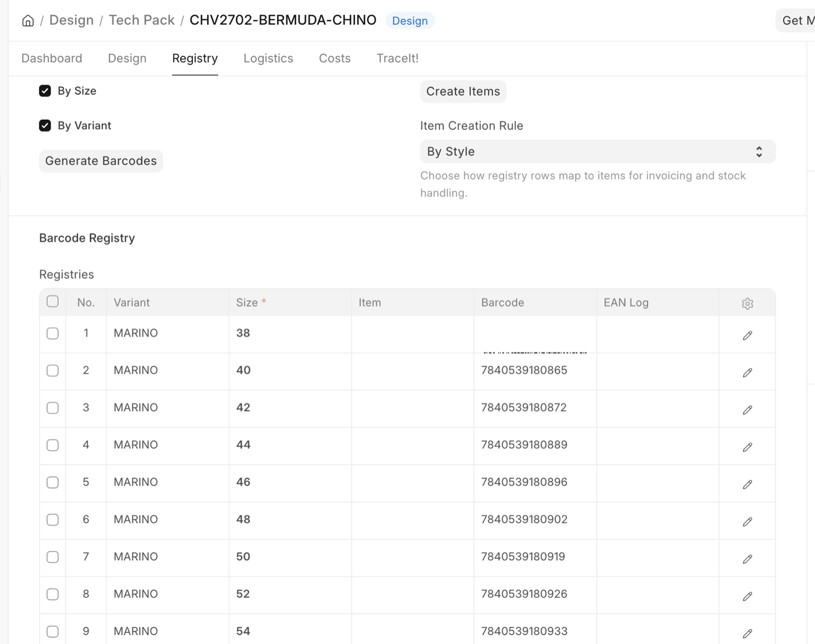This screenshot has height=644, width=815.
Task: Click barcode cell 7840539180896
Action: pyautogui.click(x=535, y=483)
